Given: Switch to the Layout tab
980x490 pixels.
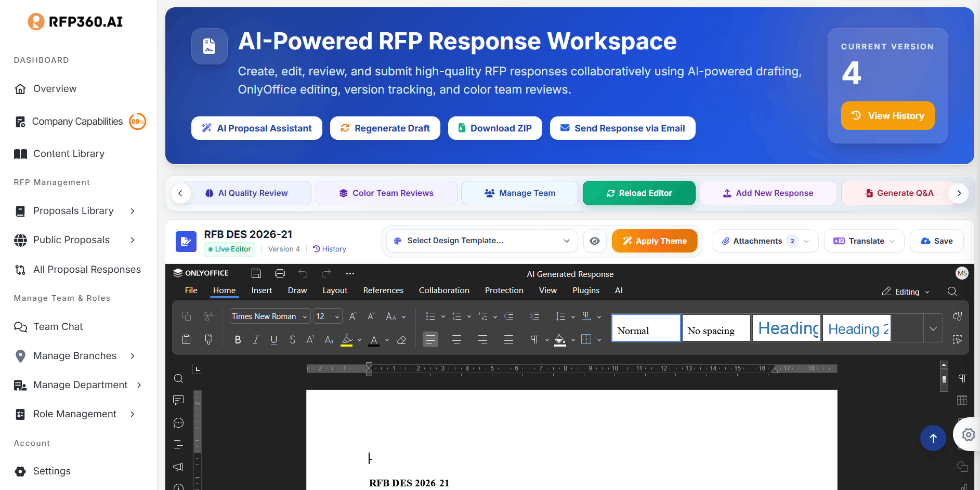Looking at the screenshot, I should click(x=335, y=290).
